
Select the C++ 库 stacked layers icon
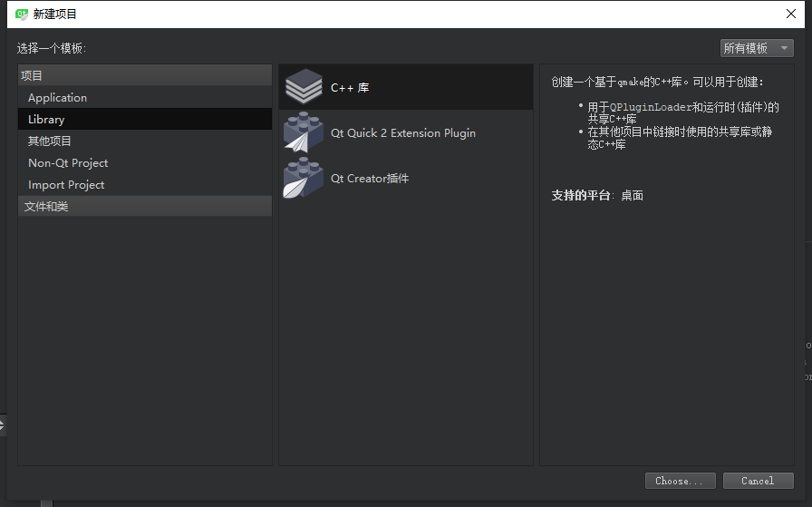(x=304, y=86)
